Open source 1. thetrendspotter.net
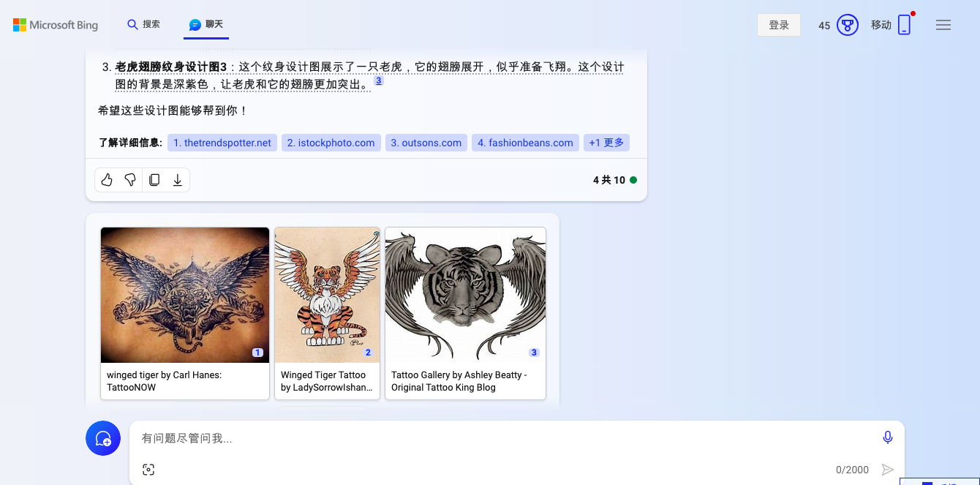 click(x=222, y=143)
